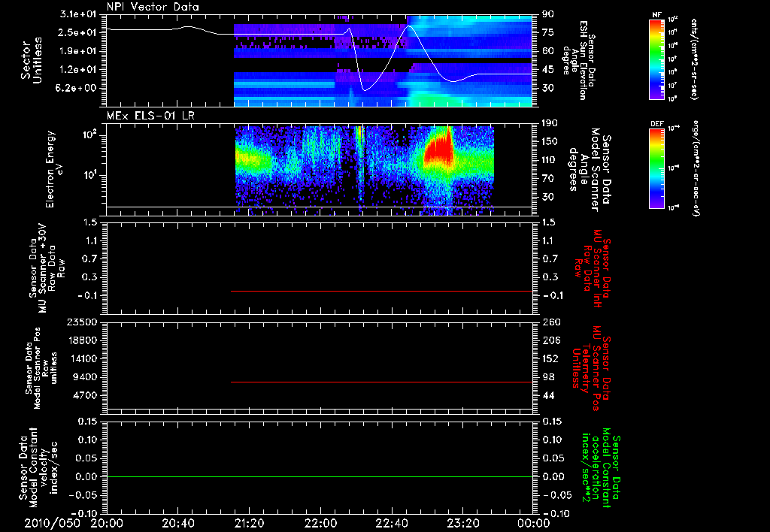
Task: Click the "90" sun elevation tick label
Action: [x=548, y=14]
